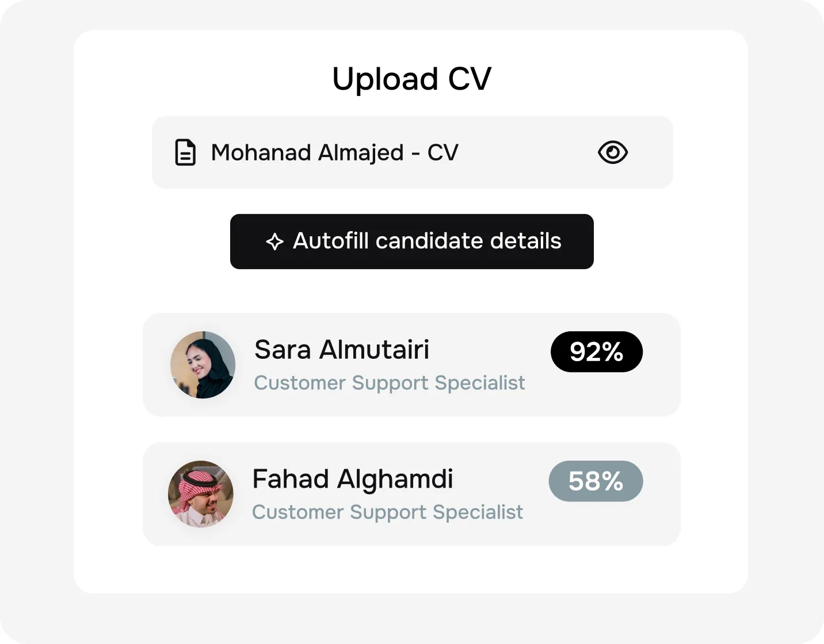
Task: Click Sara's Customer Support Specialist role text
Action: 390,383
